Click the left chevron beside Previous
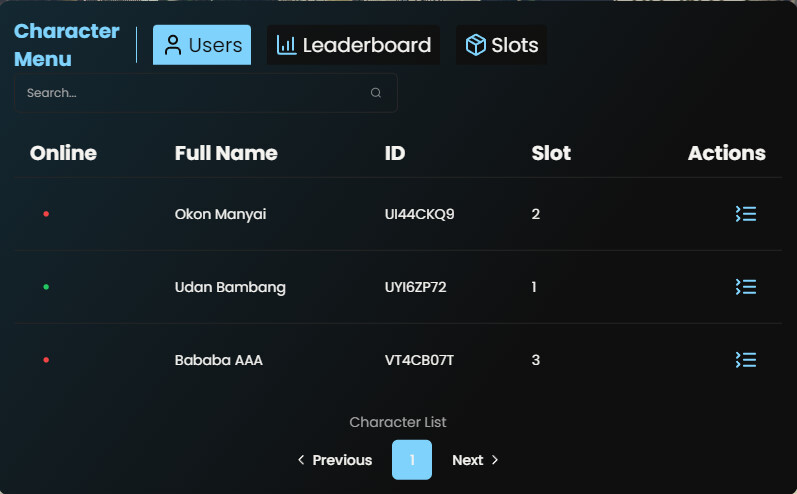Screen dimensions: 797x494 click(301, 459)
